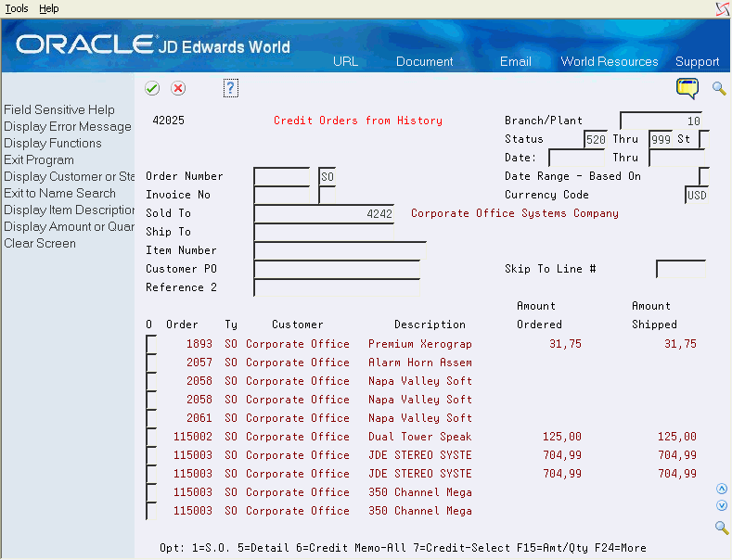Open the Support banner link
Image resolution: width=732 pixels, height=560 pixels.
tap(697, 61)
